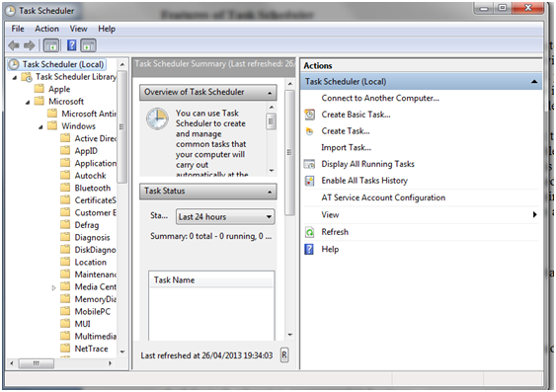The width and height of the screenshot is (556, 392).
Task: Collapse the Task Scheduler (Local) actions group
Action: click(534, 82)
